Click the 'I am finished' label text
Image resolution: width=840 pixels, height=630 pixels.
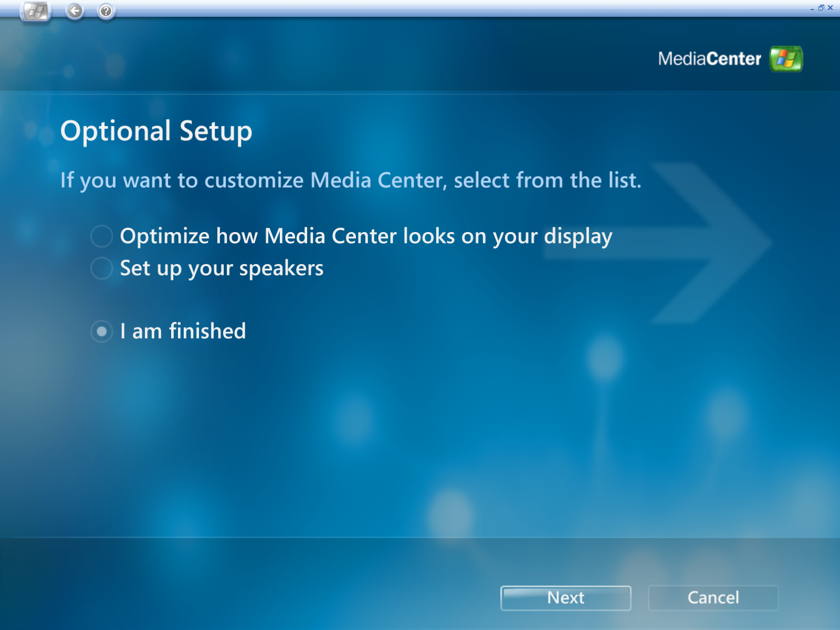(x=183, y=331)
